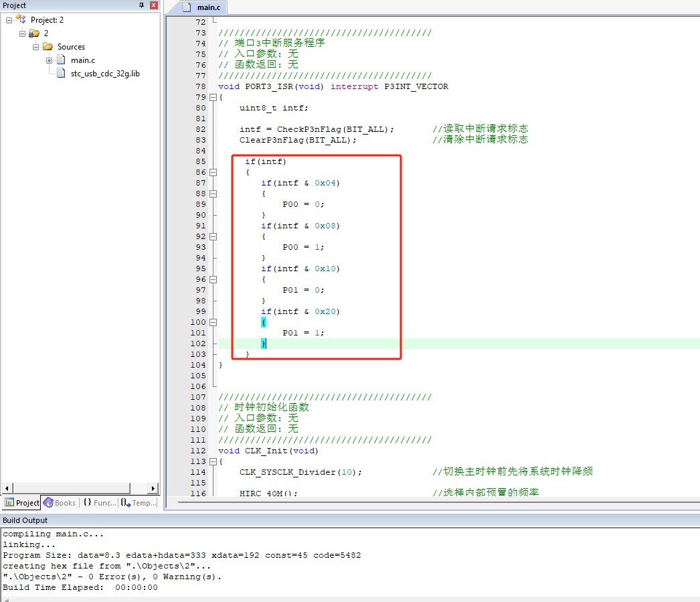This screenshot has width=700, height=602.
Task: Click the Project panel scroll left arrow
Action: pyautogui.click(x=7, y=489)
